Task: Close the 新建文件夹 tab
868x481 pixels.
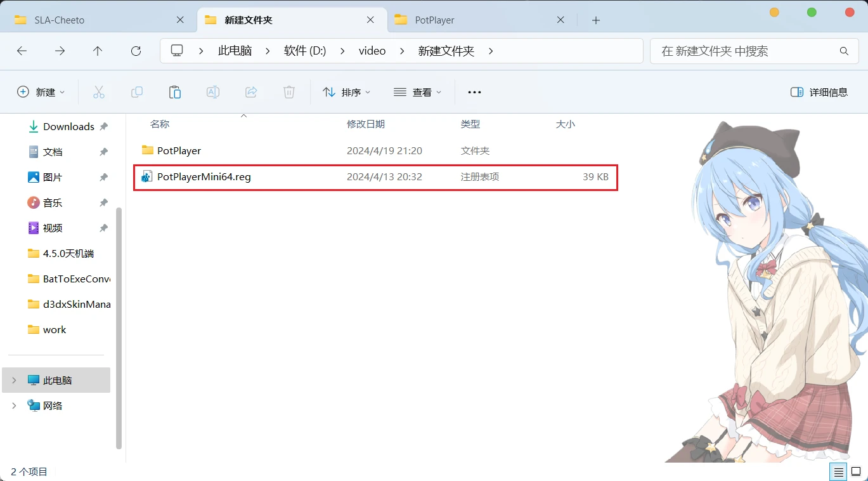Action: coord(370,20)
